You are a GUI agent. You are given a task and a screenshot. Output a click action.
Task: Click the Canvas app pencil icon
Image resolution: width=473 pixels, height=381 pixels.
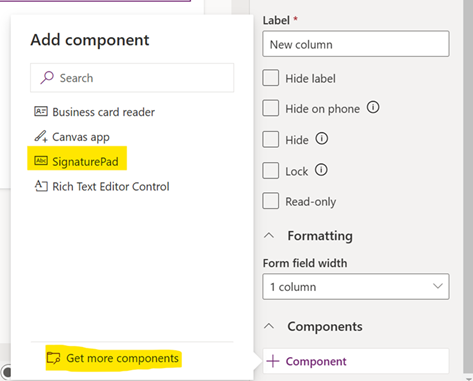coord(41,136)
